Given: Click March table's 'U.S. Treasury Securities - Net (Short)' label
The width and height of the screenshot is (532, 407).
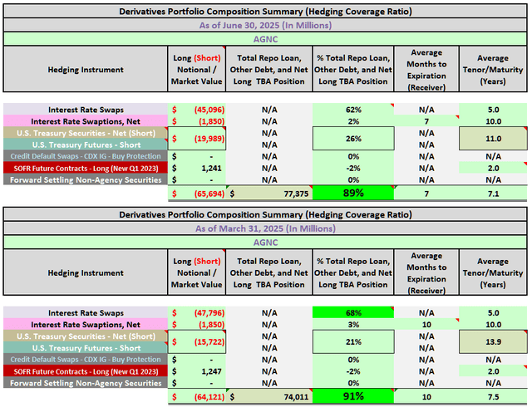Looking at the screenshot, I should 86,336.
